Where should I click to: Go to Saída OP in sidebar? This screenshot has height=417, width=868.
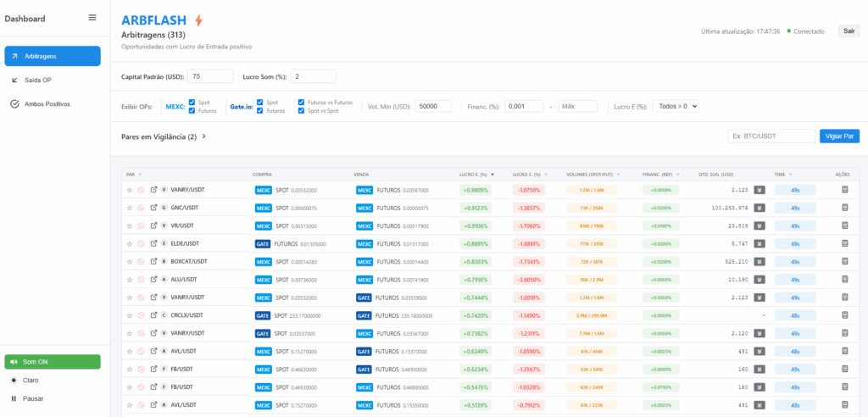pyautogui.click(x=38, y=80)
